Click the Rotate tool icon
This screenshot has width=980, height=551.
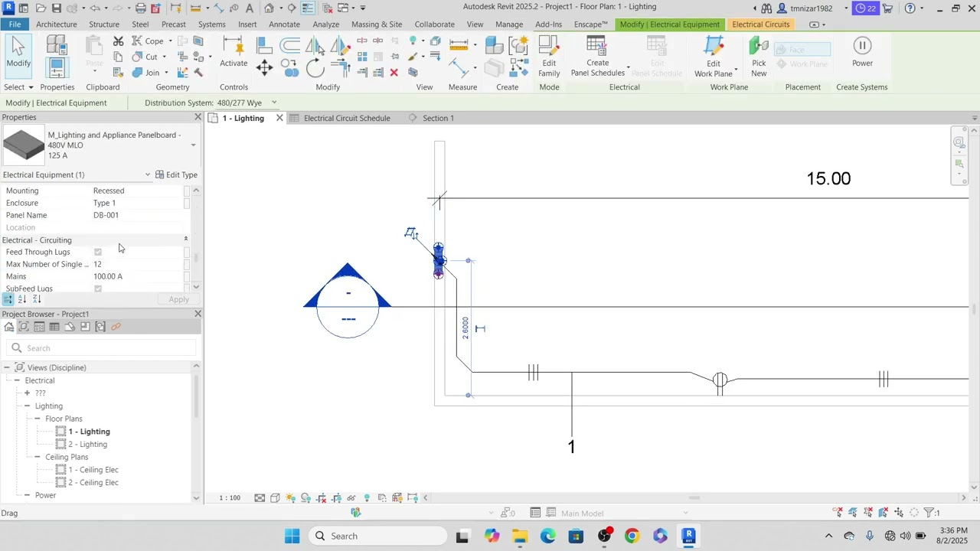coord(315,68)
